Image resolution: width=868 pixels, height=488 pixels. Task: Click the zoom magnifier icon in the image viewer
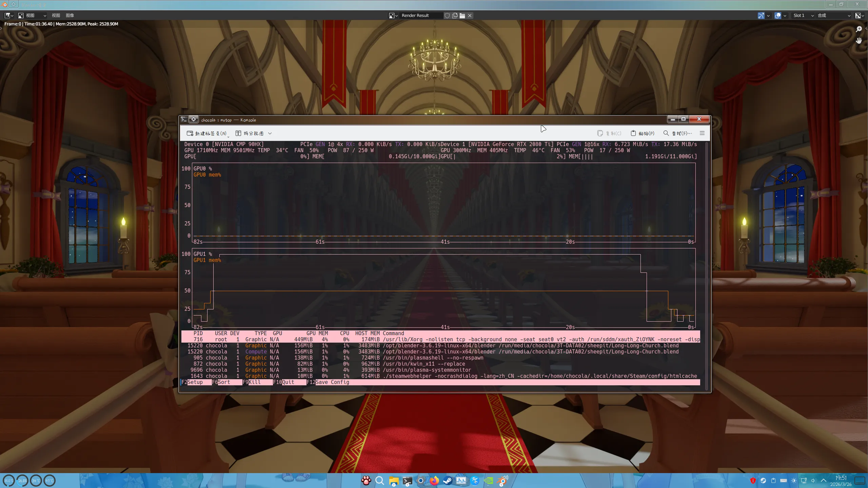coord(859,29)
